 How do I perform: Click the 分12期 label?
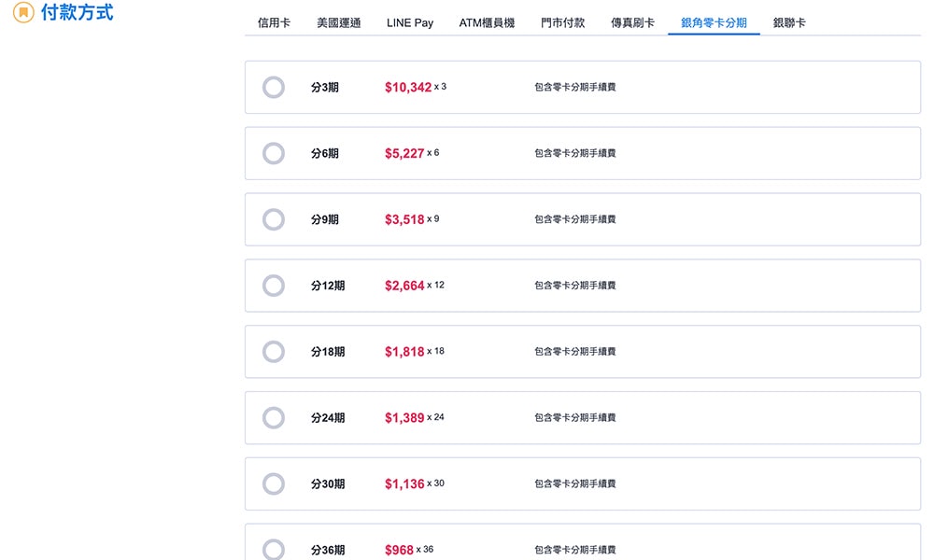tap(328, 285)
